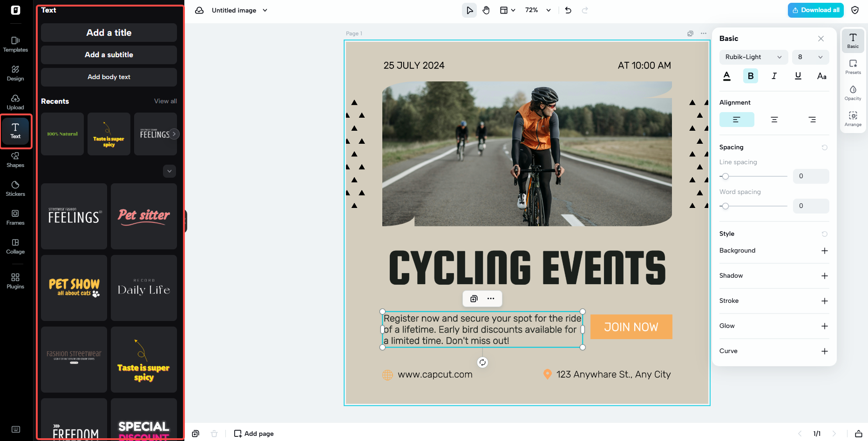The height and width of the screenshot is (441, 868).
Task: Click Download all button
Action: [x=816, y=10]
